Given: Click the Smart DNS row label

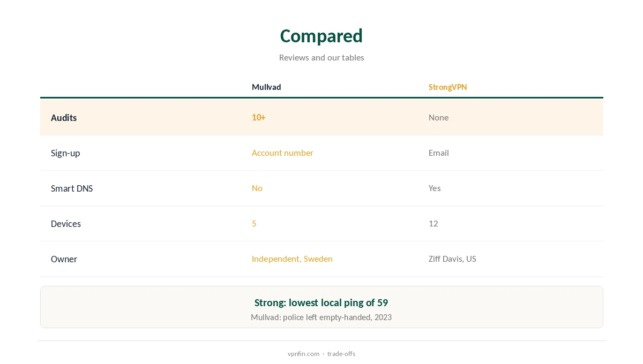Looking at the screenshot, I should pos(72,188).
